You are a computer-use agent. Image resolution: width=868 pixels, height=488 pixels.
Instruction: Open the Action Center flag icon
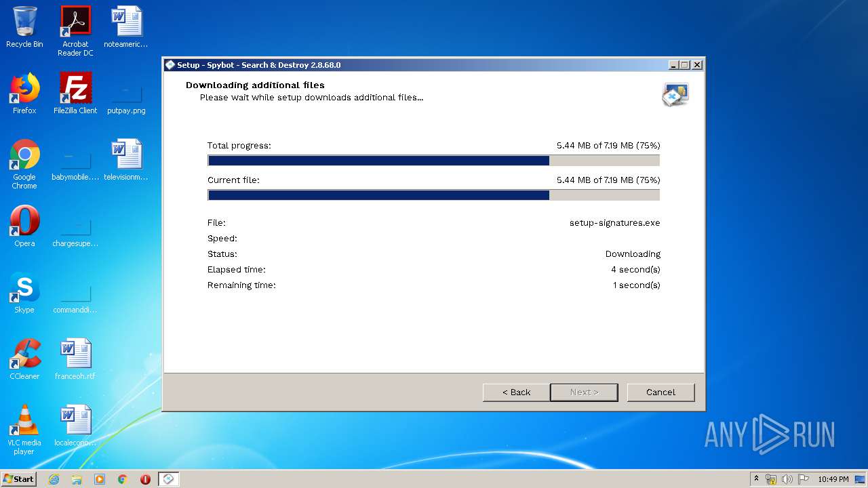coord(804,479)
